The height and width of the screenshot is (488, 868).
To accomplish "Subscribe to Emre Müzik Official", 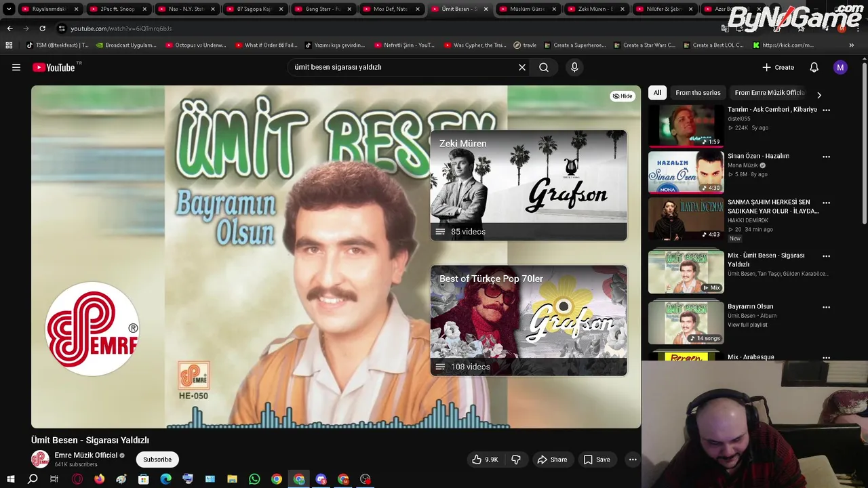I will [x=157, y=460].
